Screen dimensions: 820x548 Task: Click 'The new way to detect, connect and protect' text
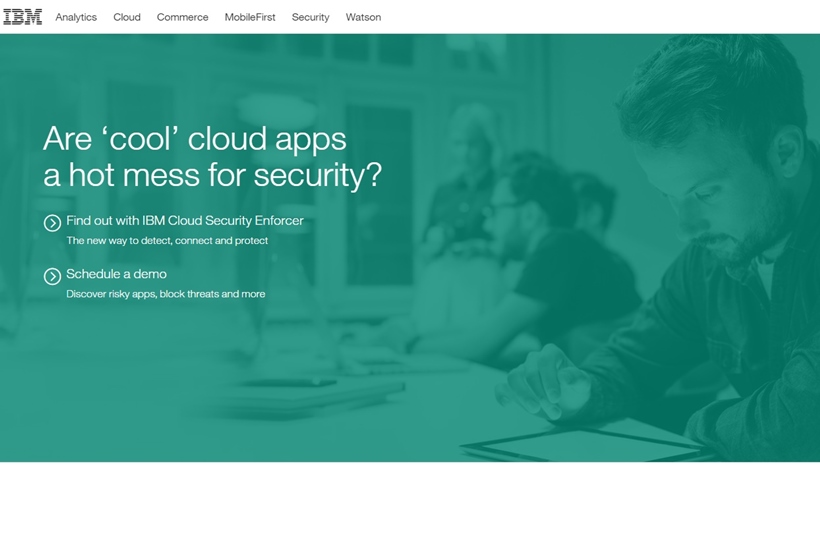click(167, 241)
